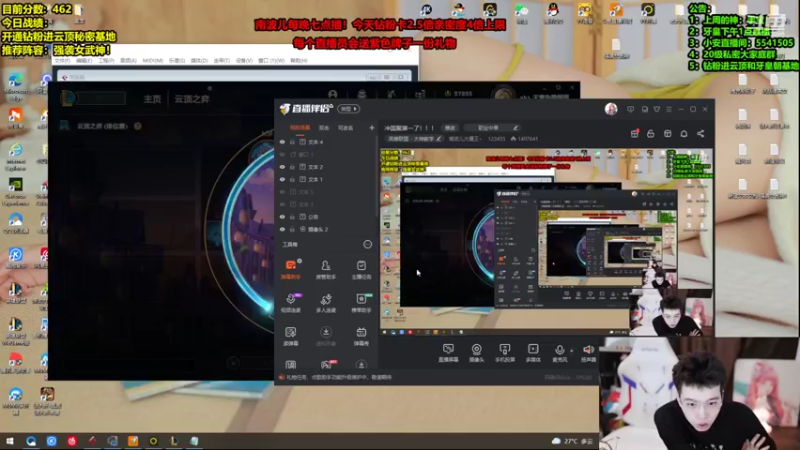Toggle visibility of 窗口 1 source
The height and width of the screenshot is (450, 800).
(x=282, y=154)
